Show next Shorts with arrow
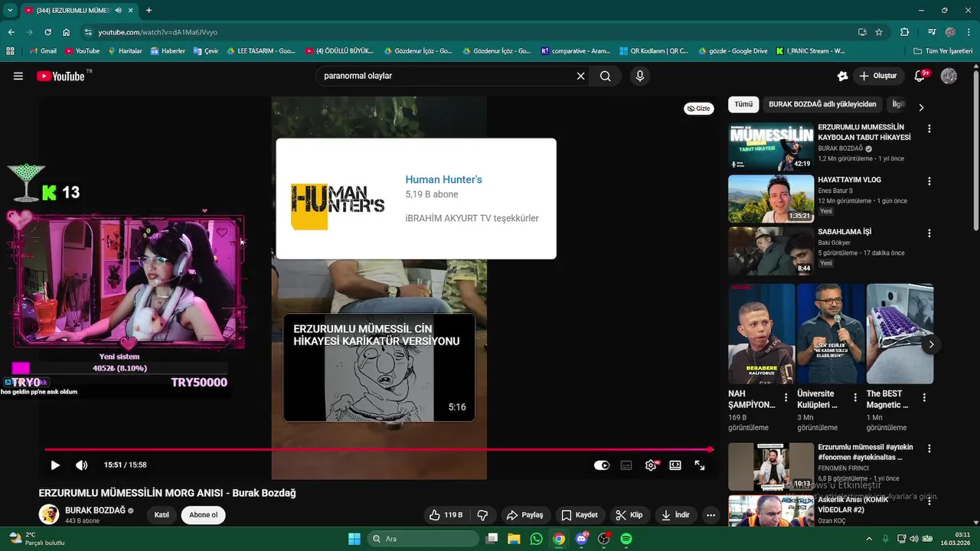Viewport: 980px width, 551px height. point(931,344)
